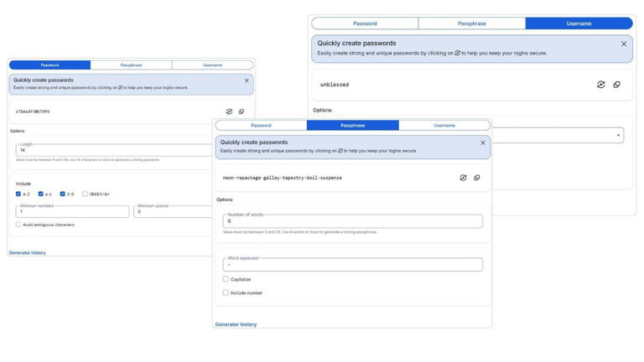This screenshot has height=362, width=644.
Task: Select the generated username text 'unblessed'
Action: pos(335,85)
